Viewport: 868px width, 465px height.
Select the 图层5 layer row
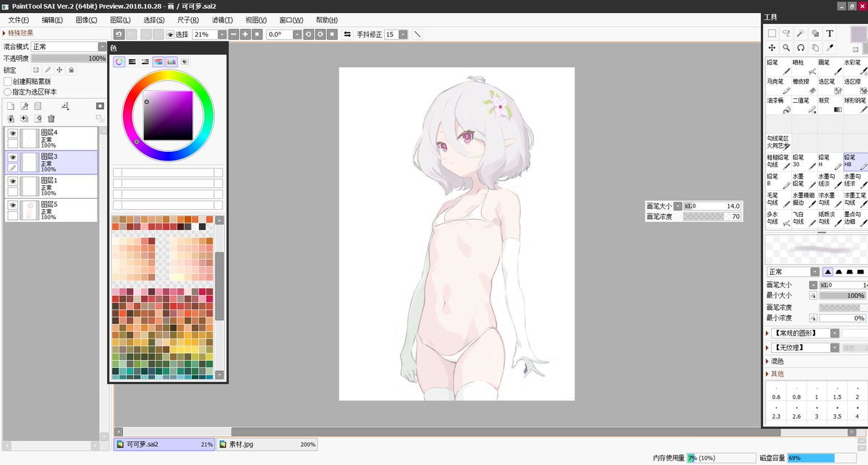point(51,210)
